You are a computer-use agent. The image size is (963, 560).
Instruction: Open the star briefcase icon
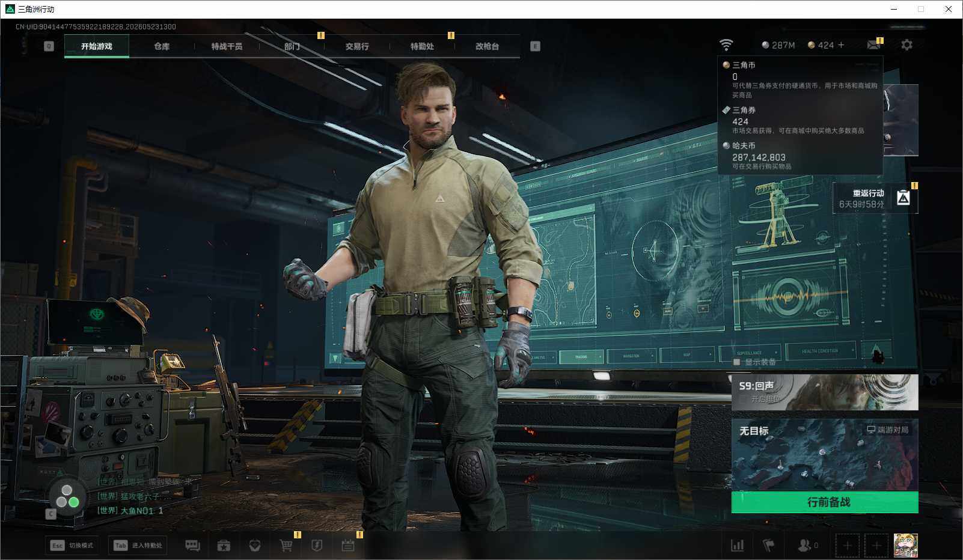[224, 546]
